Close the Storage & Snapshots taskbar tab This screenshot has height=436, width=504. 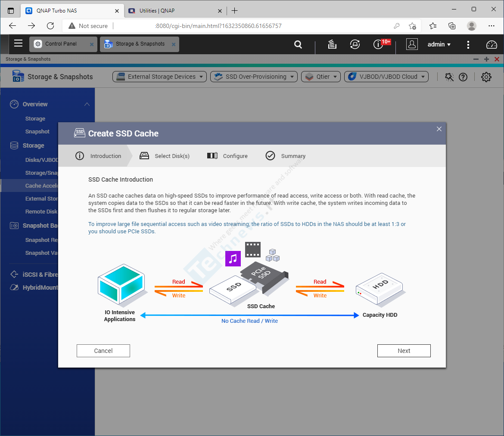174,44
